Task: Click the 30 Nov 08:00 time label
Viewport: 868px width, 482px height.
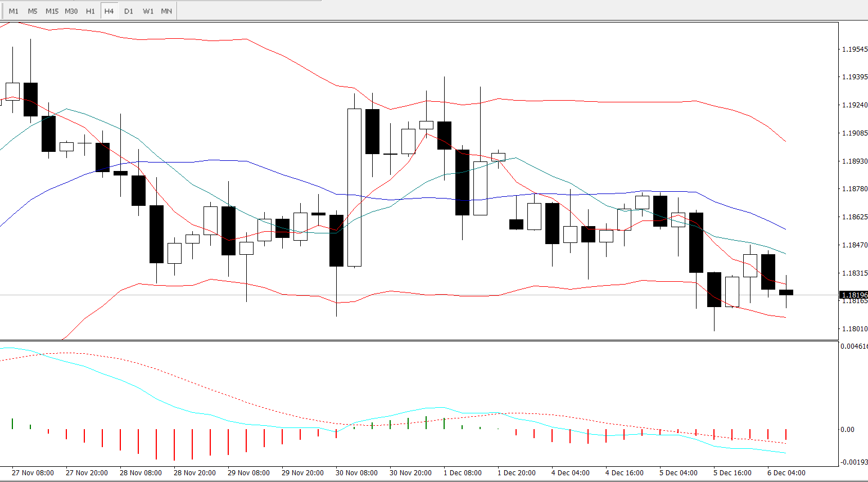Action: [356, 472]
